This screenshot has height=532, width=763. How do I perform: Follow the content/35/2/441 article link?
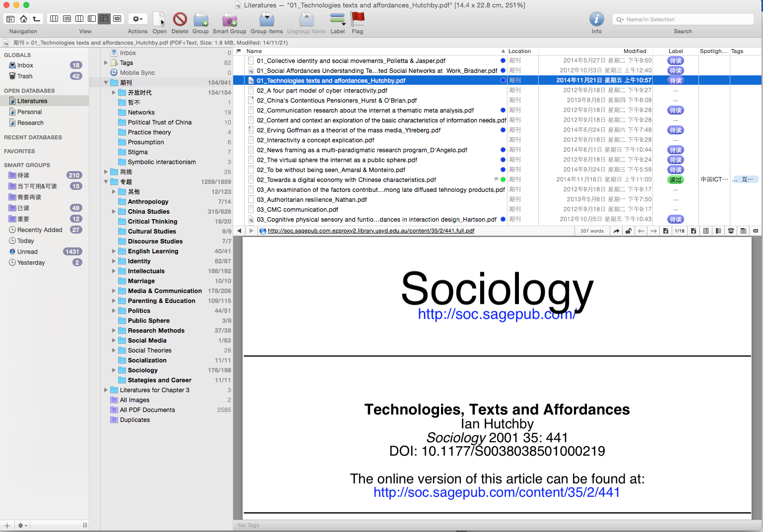497,492
